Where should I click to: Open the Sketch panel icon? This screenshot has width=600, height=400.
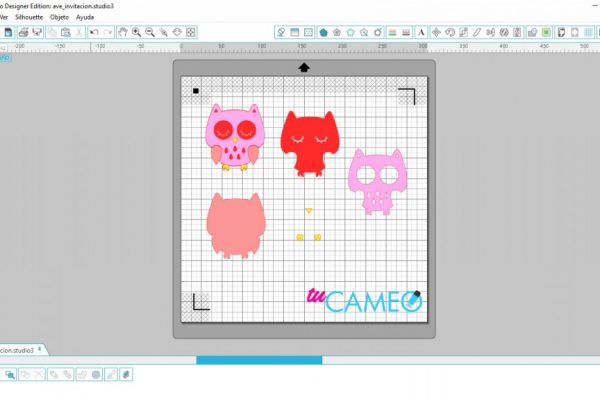[378, 33]
